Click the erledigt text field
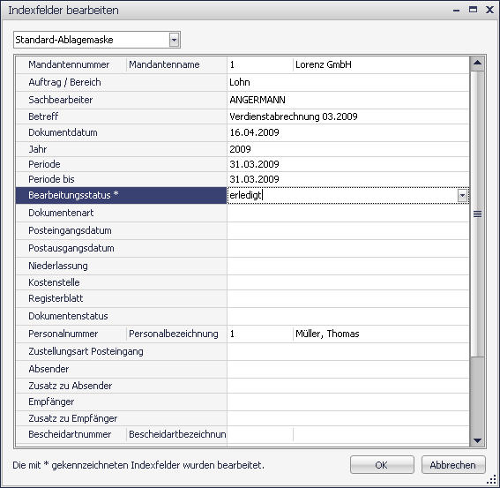The height and width of the screenshot is (488, 500). (343, 195)
